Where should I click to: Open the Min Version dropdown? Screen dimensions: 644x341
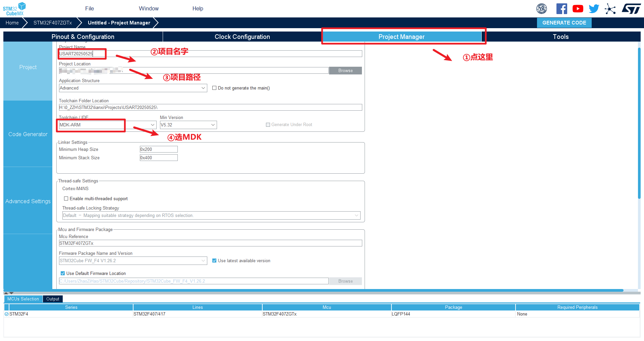coord(188,125)
